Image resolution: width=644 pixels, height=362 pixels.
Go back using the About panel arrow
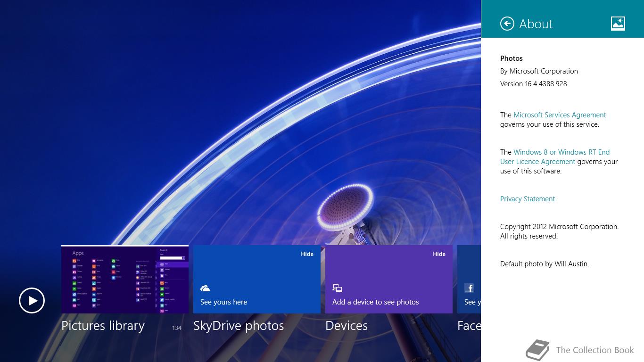507,24
